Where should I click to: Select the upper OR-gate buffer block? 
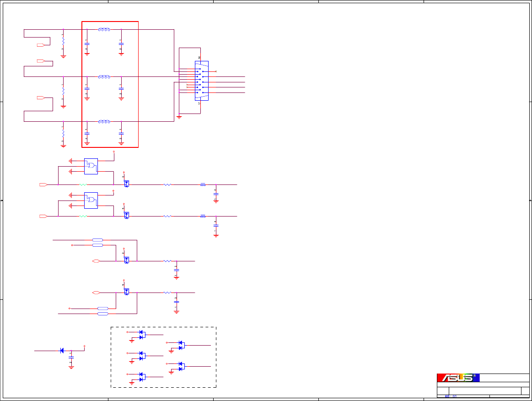[x=91, y=166]
